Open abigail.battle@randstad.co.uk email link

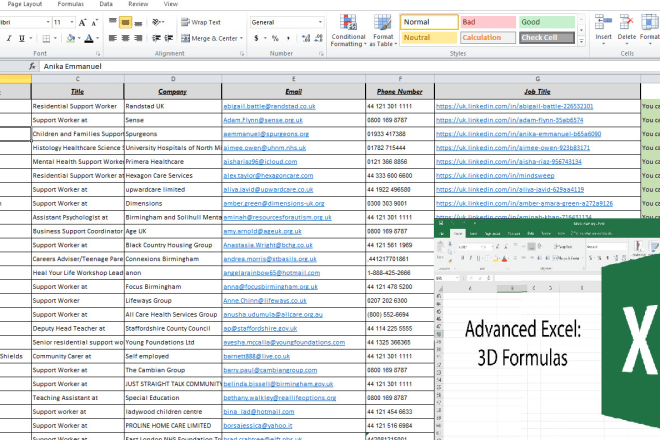[269, 107]
